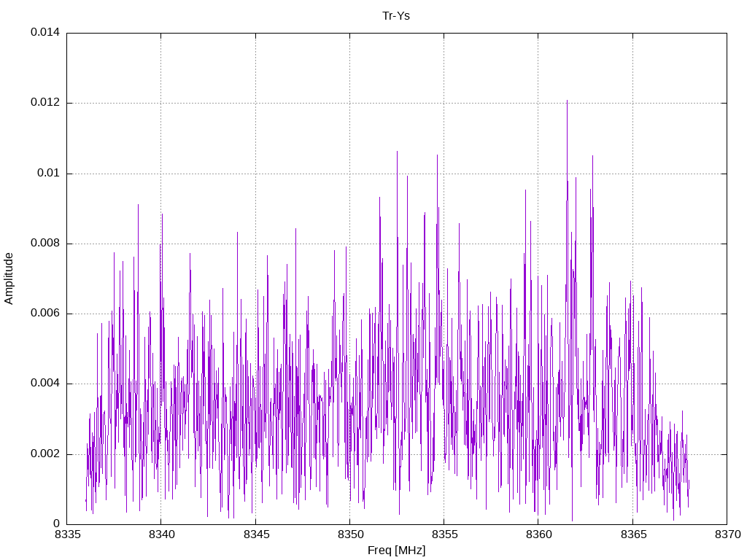
Task: Click the y-axis tick 0.006
Action: [45, 314]
